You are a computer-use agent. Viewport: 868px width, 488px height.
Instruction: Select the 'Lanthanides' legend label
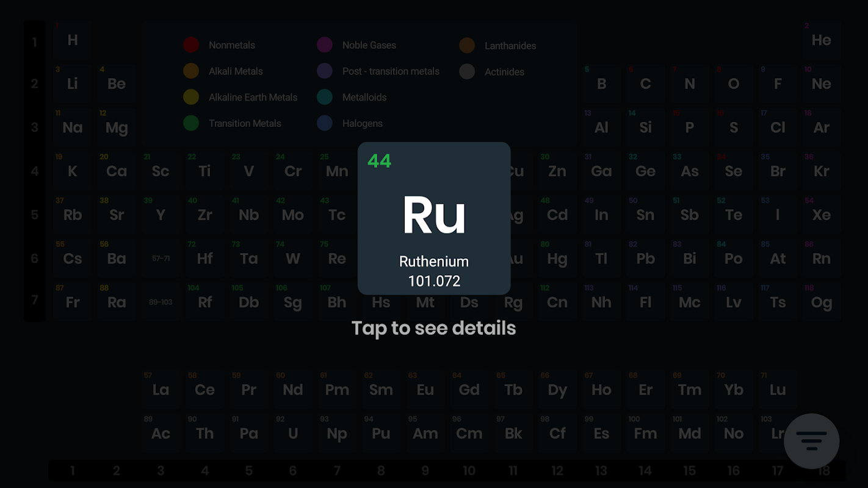510,46
